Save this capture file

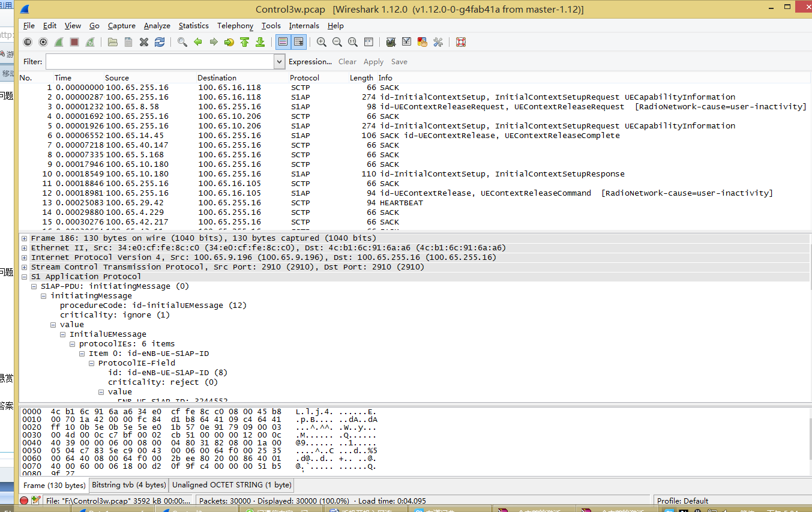pos(128,42)
